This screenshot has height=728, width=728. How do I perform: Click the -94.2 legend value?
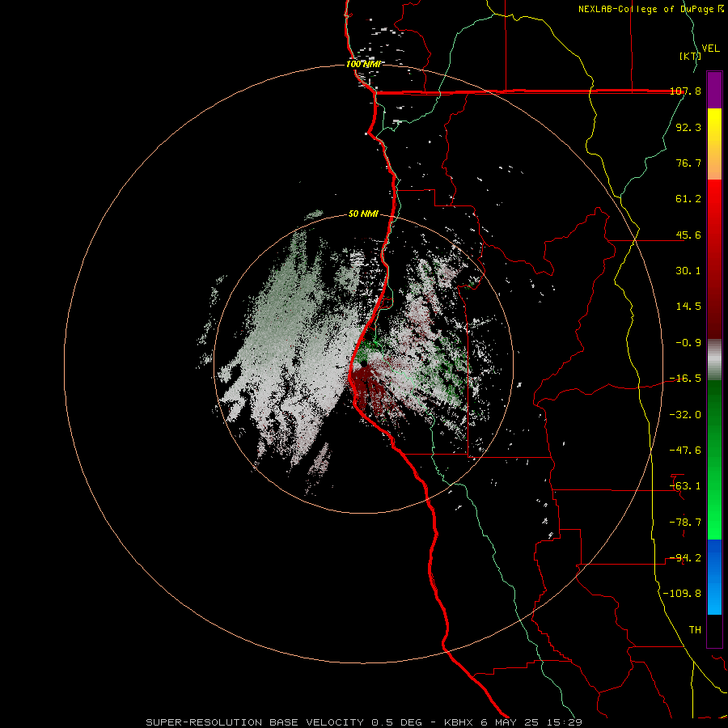(x=685, y=558)
